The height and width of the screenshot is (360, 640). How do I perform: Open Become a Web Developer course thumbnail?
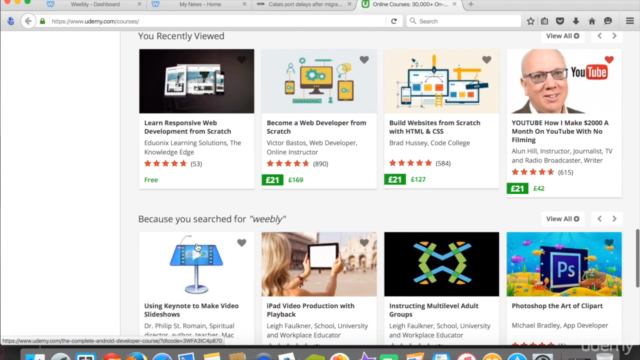pyautogui.click(x=319, y=81)
